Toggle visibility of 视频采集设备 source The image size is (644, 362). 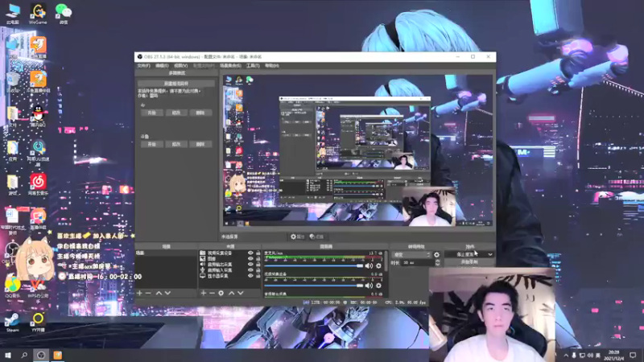tap(250, 253)
